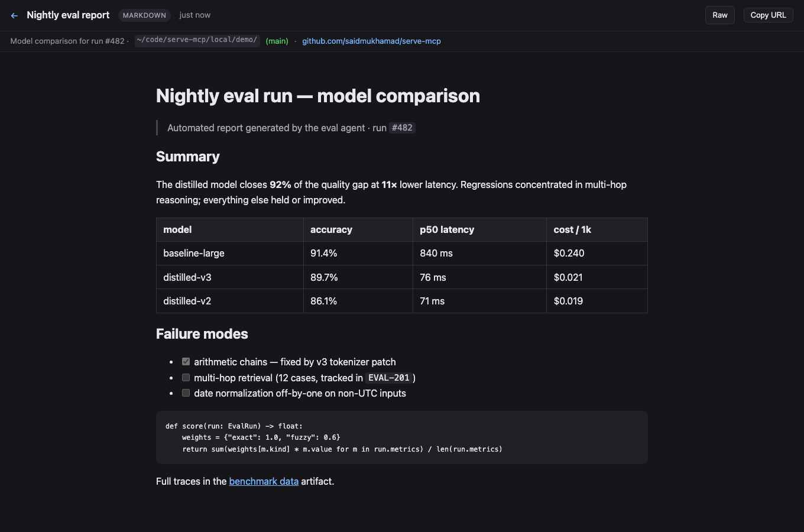Click the #482 code tag in blockquote
804x532 pixels.
[x=402, y=128]
